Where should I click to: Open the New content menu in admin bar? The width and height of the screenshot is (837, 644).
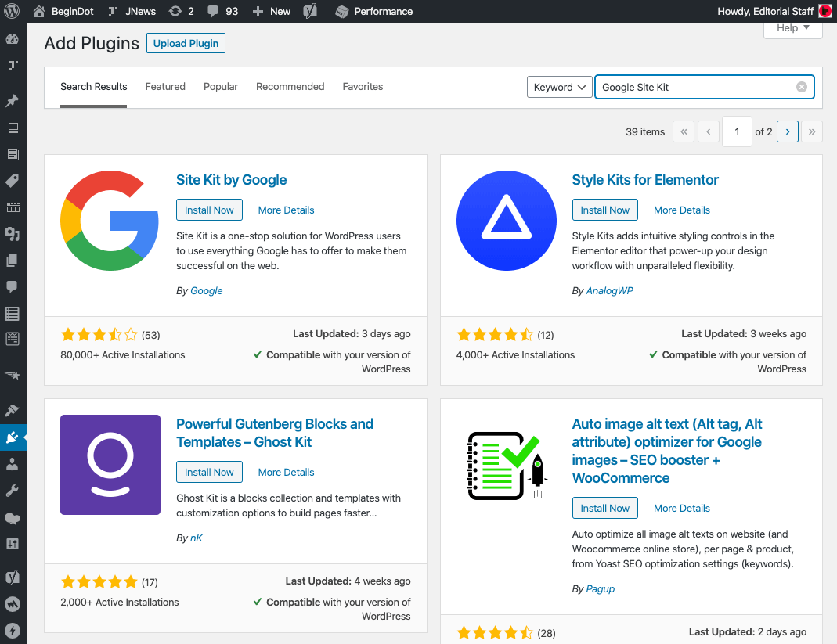point(271,11)
